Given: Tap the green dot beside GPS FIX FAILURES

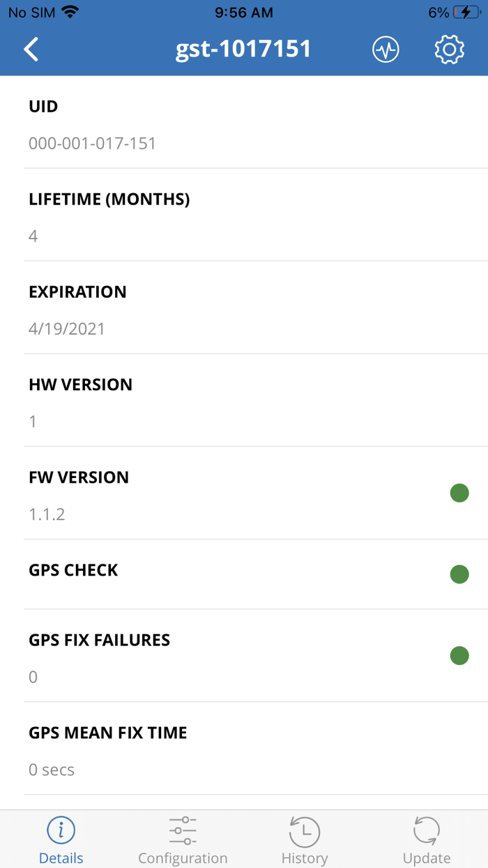Looking at the screenshot, I should tap(459, 655).
